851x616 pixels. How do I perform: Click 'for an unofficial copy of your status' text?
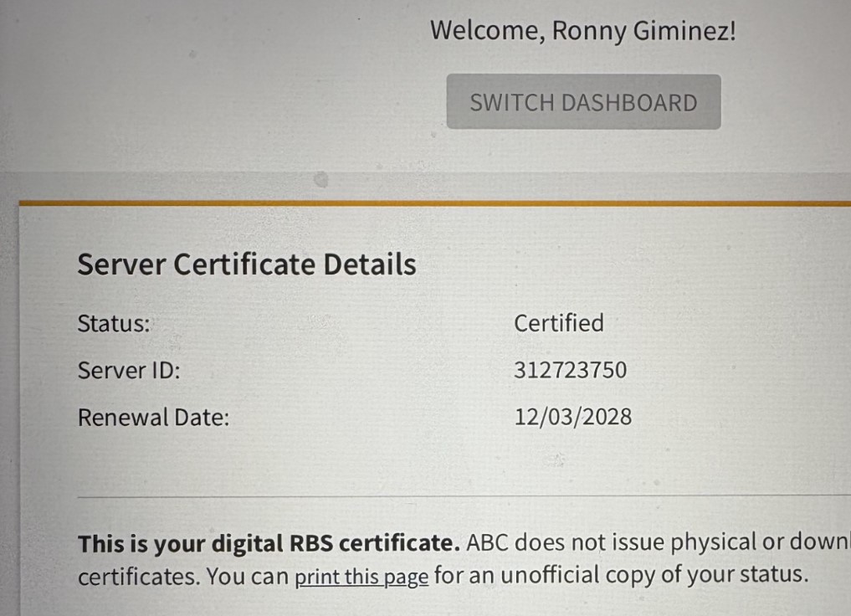621,576
